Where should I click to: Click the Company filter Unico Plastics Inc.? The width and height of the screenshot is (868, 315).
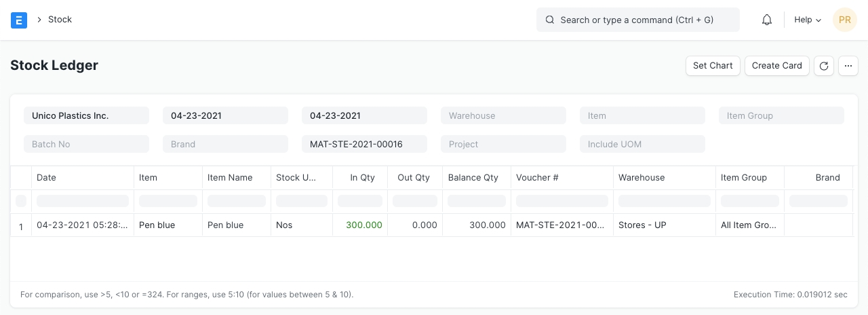pos(86,116)
